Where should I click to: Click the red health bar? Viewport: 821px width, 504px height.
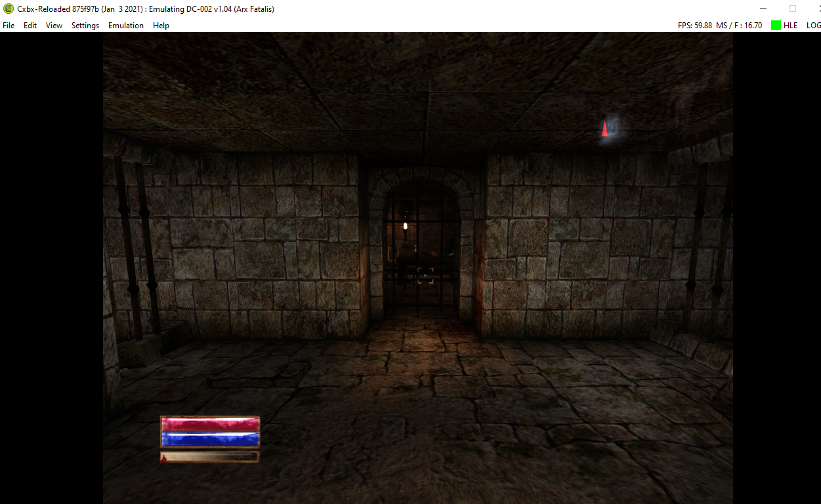[210, 424]
